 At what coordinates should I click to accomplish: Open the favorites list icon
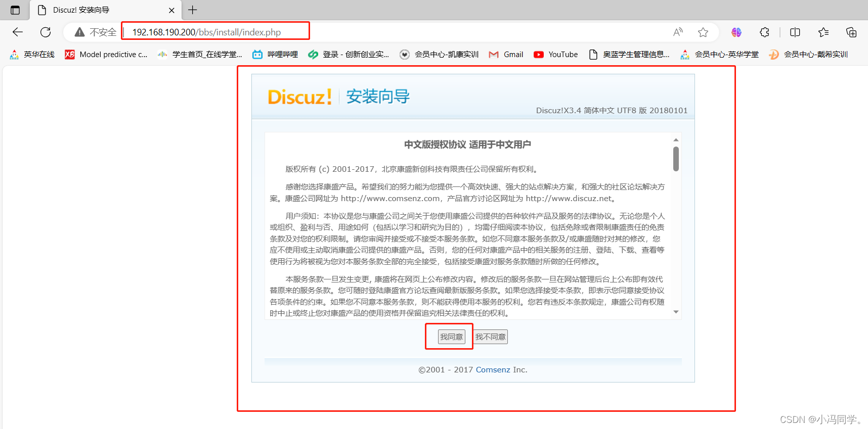click(823, 32)
